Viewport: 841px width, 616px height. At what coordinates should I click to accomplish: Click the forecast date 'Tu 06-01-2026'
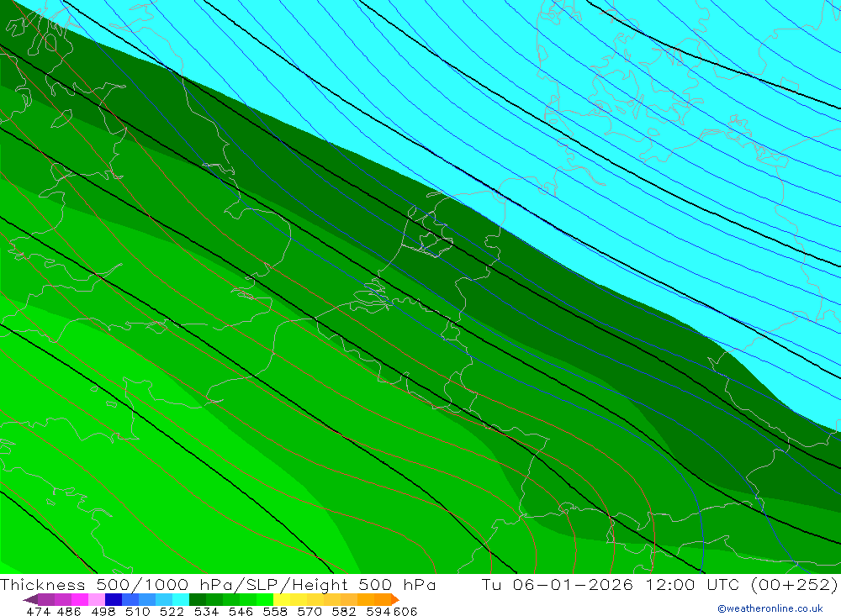click(558, 584)
